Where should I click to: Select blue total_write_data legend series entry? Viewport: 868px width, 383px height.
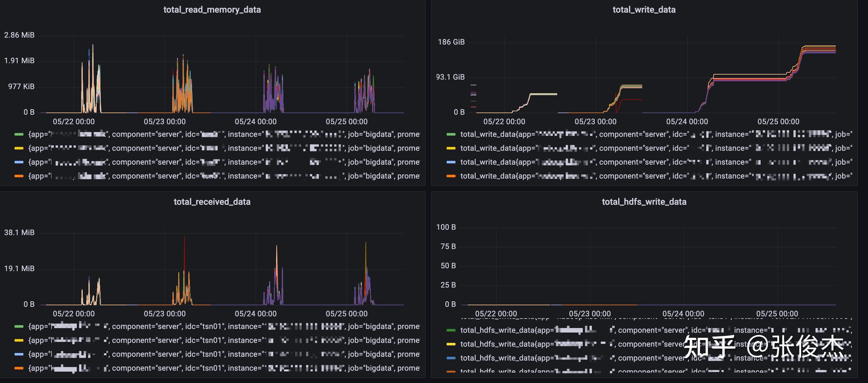coord(656,162)
